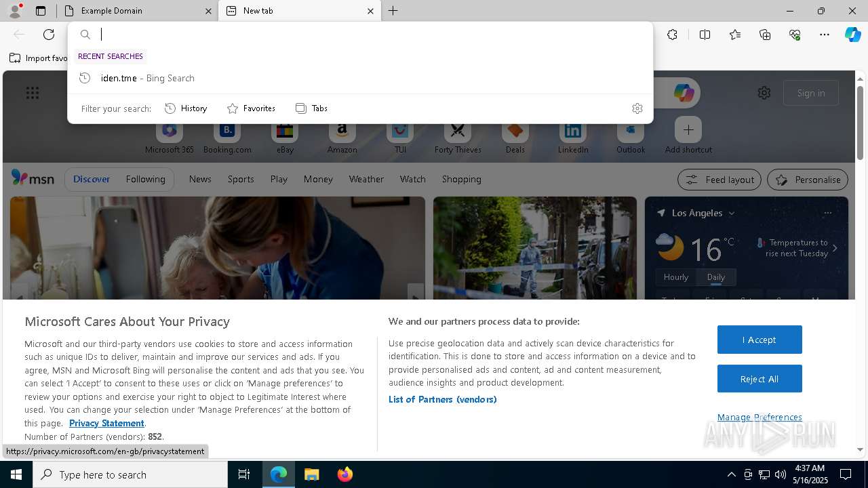This screenshot has width=868, height=488.
Task: Click the Sign in button
Action: (811, 93)
